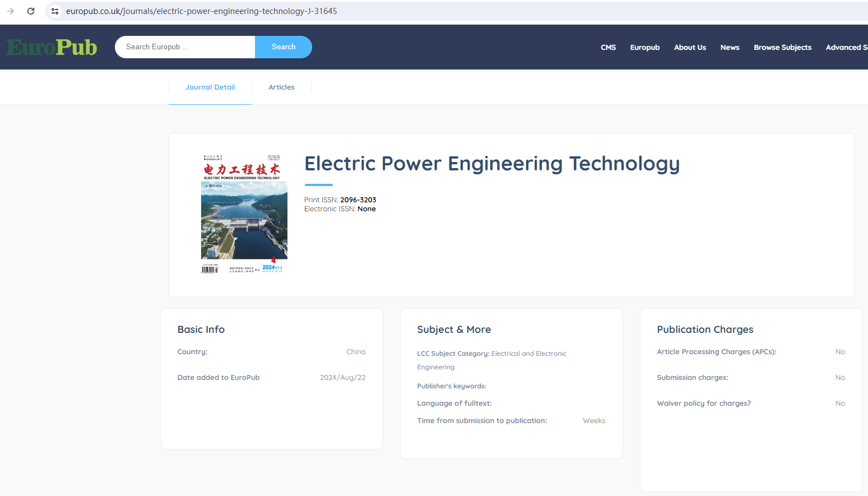
Task: Click the address bar URL
Action: pyautogui.click(x=202, y=11)
